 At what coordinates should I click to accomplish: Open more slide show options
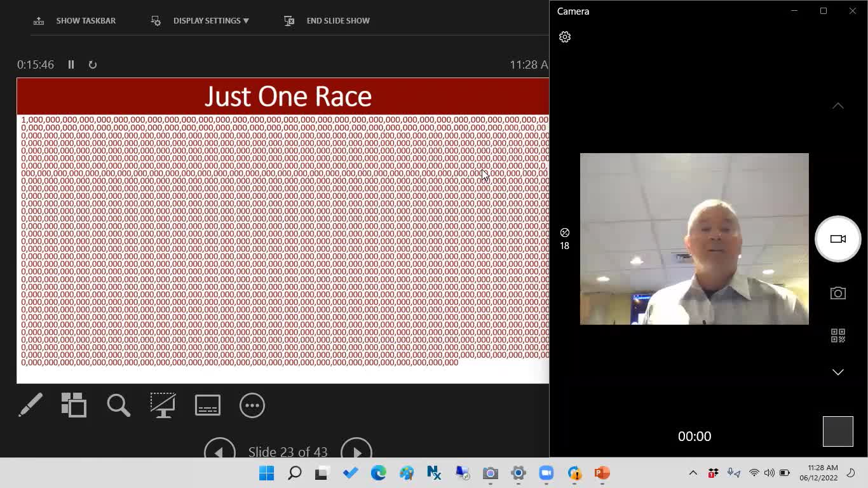click(252, 405)
